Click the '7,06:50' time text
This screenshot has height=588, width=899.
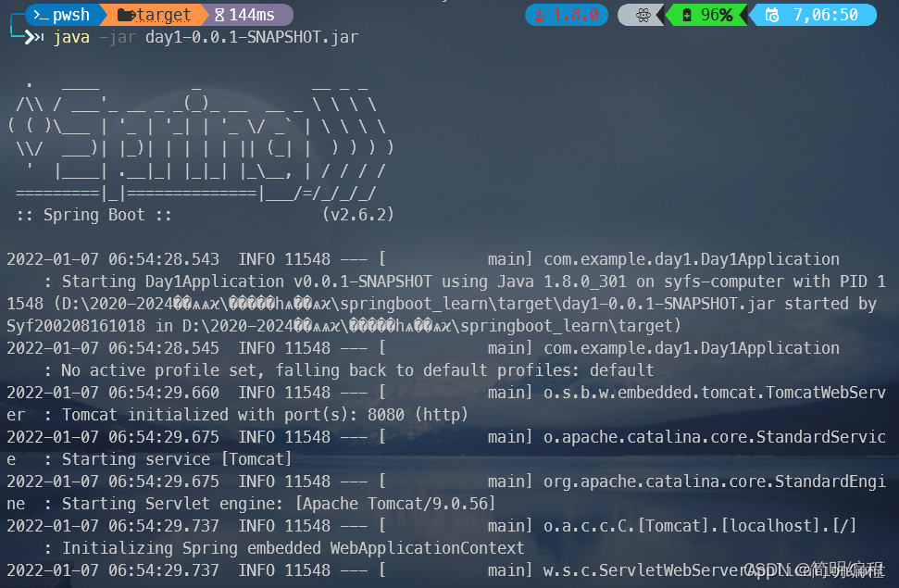click(826, 15)
